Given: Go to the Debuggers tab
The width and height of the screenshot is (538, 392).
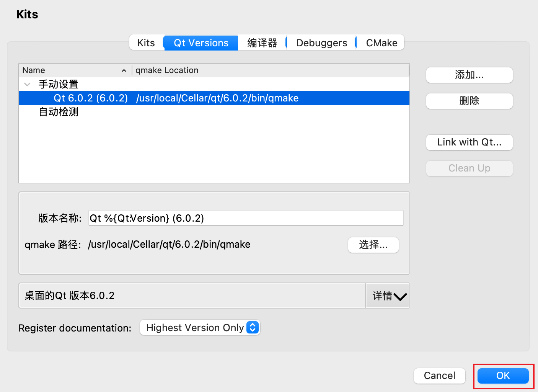Looking at the screenshot, I should 321,43.
